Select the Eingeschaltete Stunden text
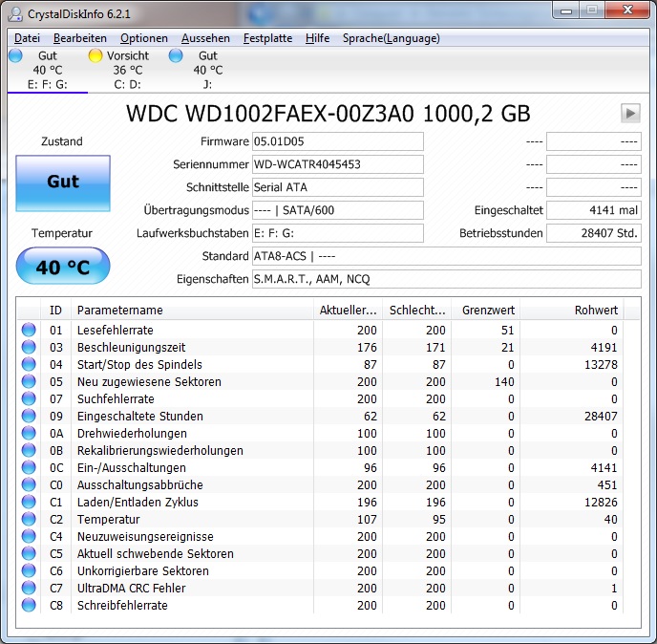Image resolution: width=657 pixels, height=644 pixels. click(140, 417)
